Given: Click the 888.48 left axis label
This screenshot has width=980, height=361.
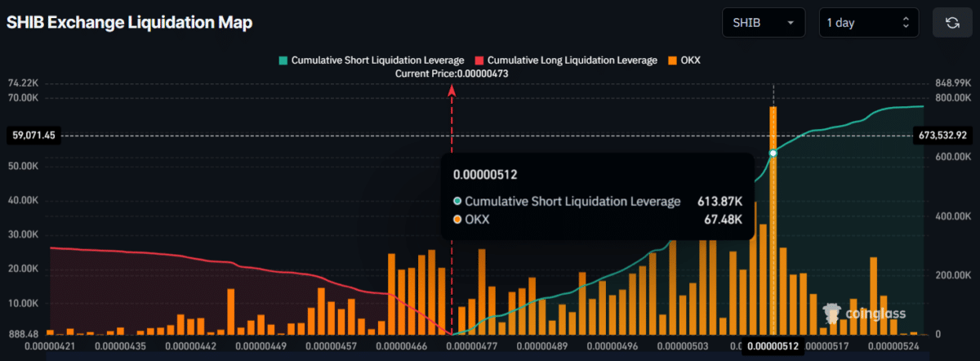Looking at the screenshot, I should pos(24,334).
